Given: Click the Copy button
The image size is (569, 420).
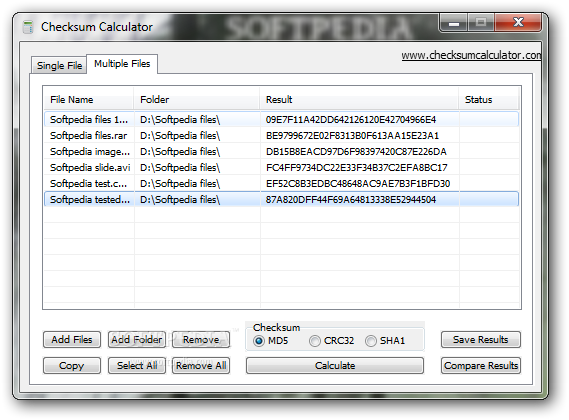Looking at the screenshot, I should click(x=72, y=366).
